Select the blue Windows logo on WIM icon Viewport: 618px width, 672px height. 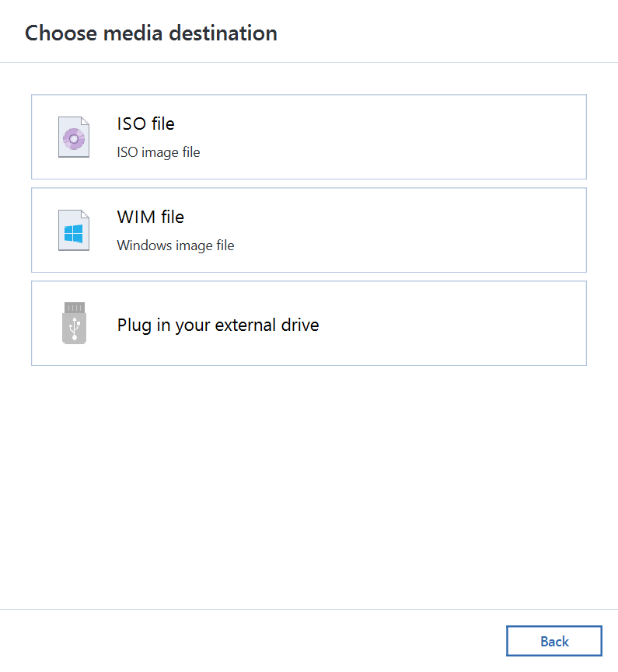pyautogui.click(x=73, y=234)
